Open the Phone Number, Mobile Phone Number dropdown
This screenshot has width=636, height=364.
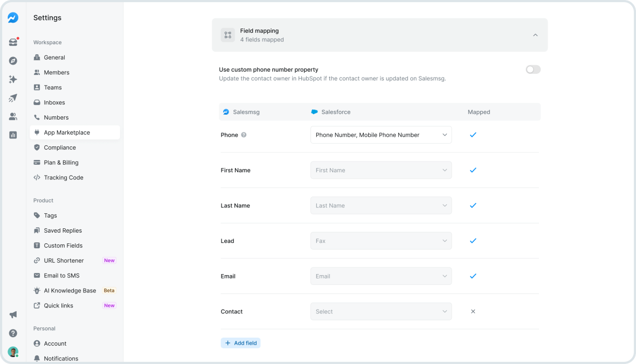tap(381, 135)
